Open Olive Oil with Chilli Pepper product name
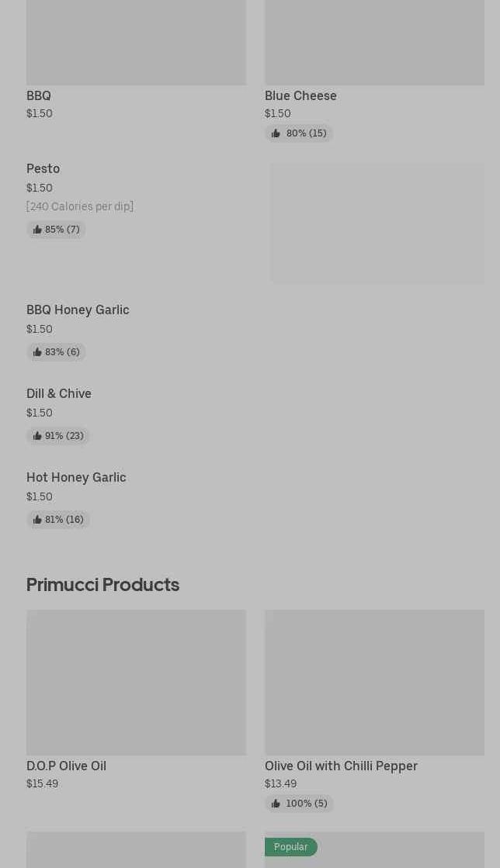This screenshot has height=868, width=500. coord(341,766)
